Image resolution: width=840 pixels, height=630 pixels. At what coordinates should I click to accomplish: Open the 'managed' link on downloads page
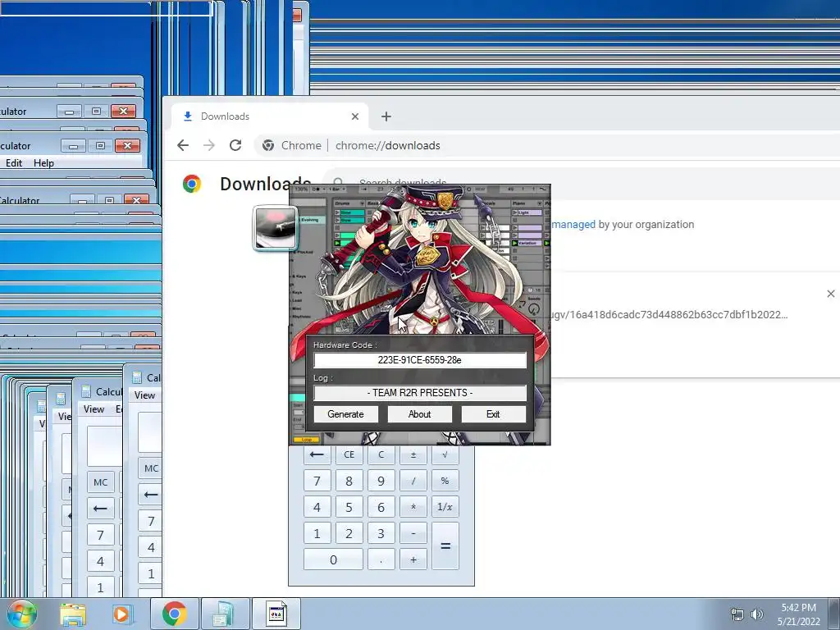pos(573,225)
